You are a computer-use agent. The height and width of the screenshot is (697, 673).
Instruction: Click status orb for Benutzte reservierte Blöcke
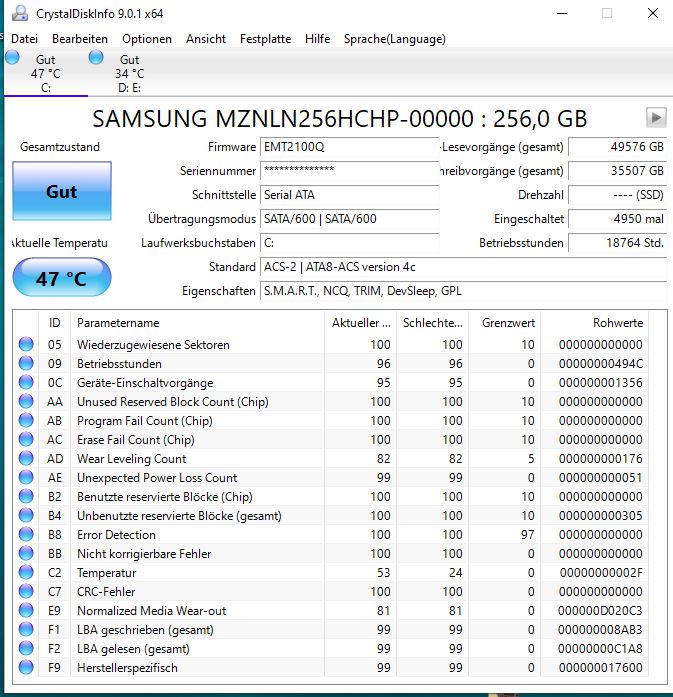point(26,496)
